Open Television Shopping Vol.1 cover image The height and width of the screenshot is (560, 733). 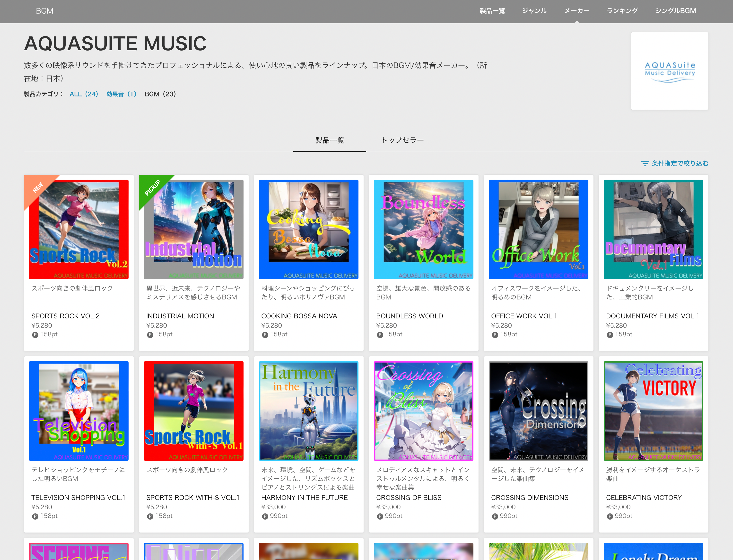click(x=79, y=411)
